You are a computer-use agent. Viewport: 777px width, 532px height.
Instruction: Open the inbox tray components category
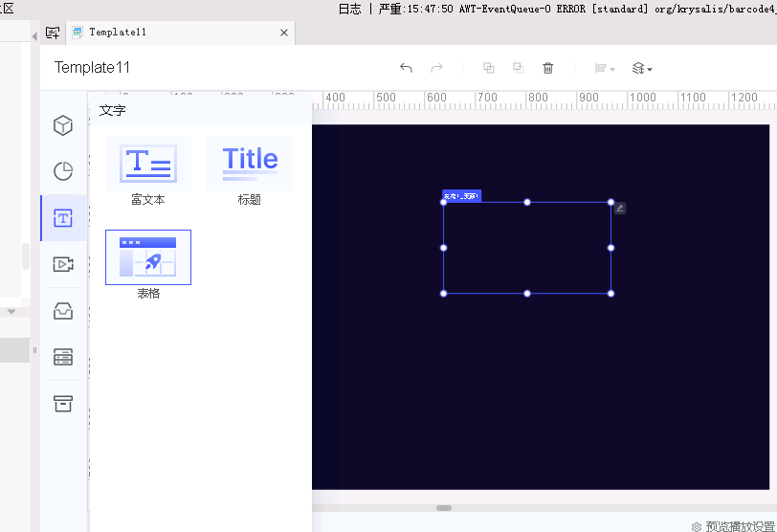(x=63, y=311)
